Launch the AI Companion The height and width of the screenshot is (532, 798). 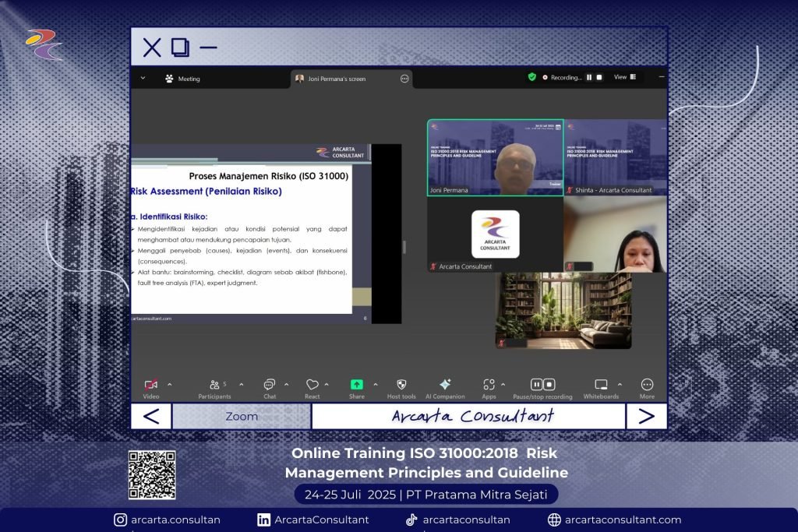[445, 385]
